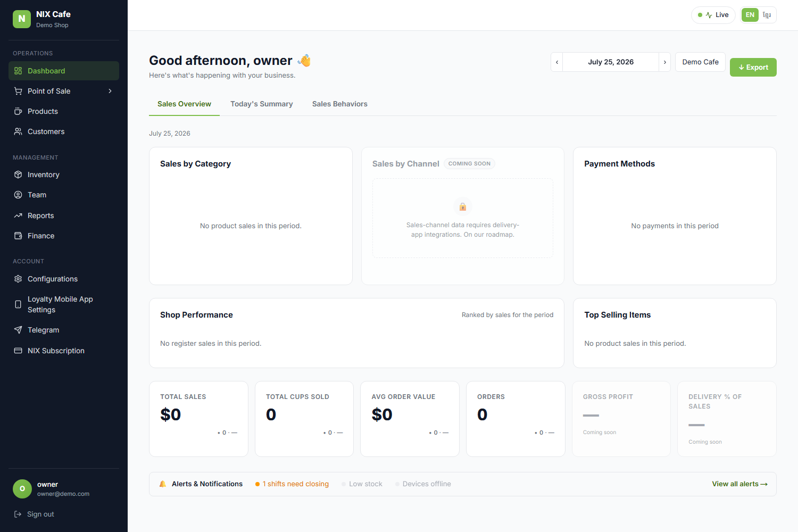Screen dimensions: 798x532
Task: Click the Products cup icon
Action: [x=18, y=111]
